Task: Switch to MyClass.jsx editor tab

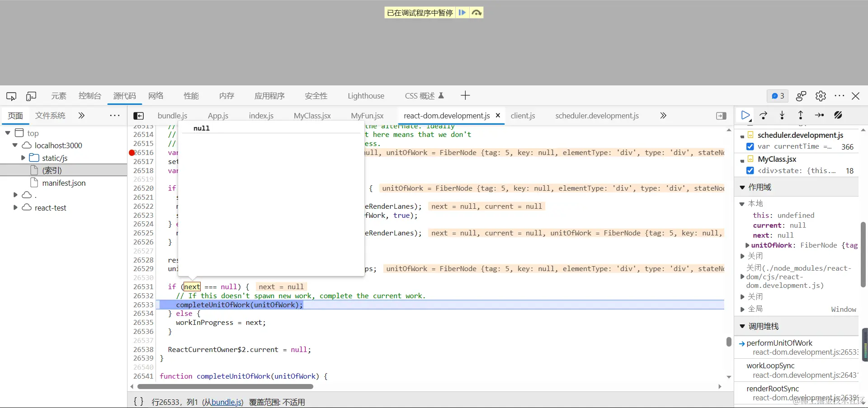Action: coord(312,116)
